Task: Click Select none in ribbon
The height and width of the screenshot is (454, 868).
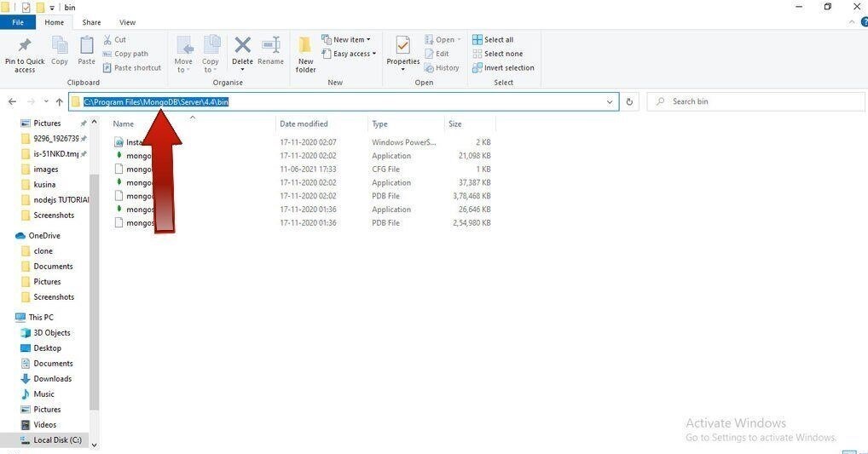Action: [x=497, y=54]
